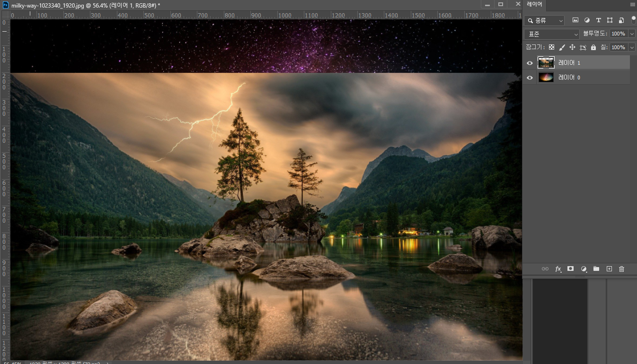Click the ruler origin corner box
The image size is (637, 364).
click(x=5, y=15)
